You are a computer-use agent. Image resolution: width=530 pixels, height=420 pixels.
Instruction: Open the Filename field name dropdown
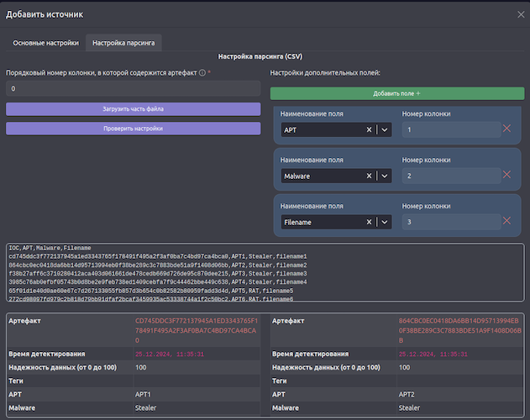tap(385, 222)
